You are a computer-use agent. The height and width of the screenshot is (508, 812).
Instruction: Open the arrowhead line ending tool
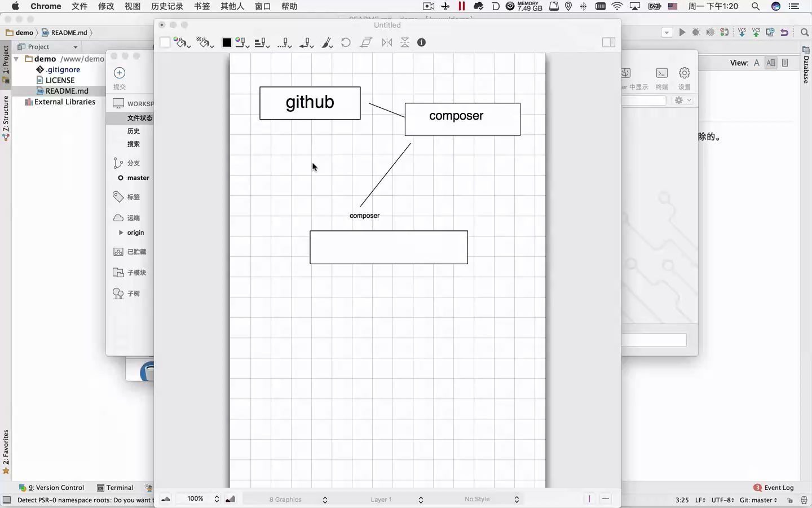[x=307, y=42]
